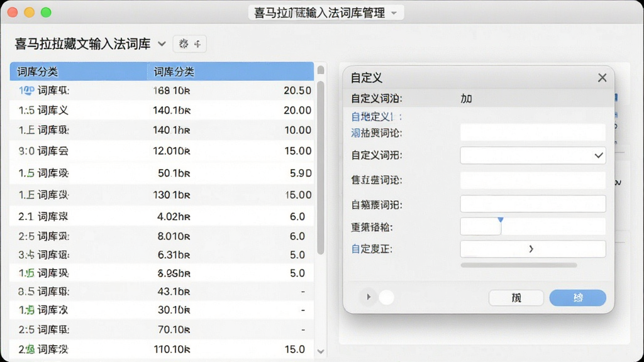Click the 140.1bk cell in 词库义 row
The height and width of the screenshot is (362, 644).
tap(172, 110)
